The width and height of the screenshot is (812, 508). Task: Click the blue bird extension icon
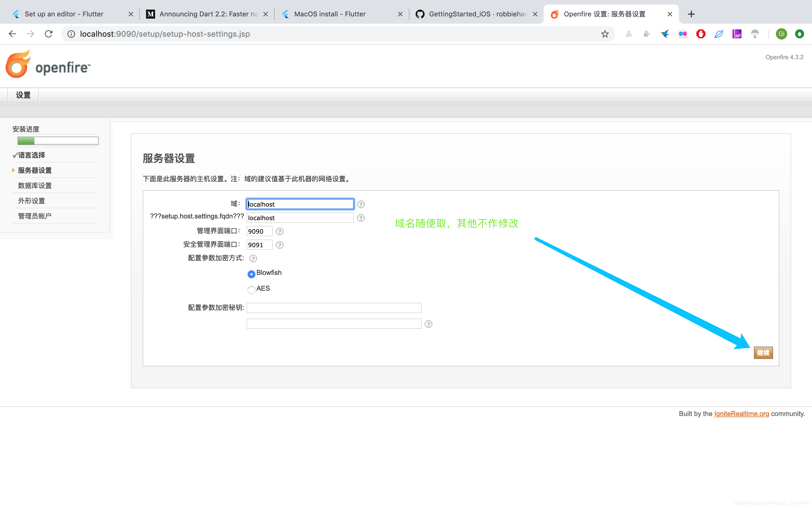click(665, 34)
